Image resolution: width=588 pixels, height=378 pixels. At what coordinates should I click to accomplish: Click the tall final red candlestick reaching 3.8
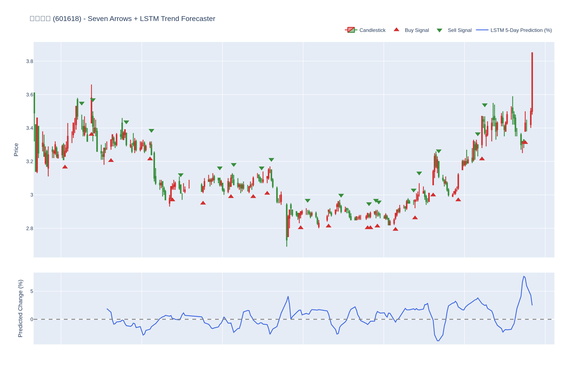(x=532, y=81)
